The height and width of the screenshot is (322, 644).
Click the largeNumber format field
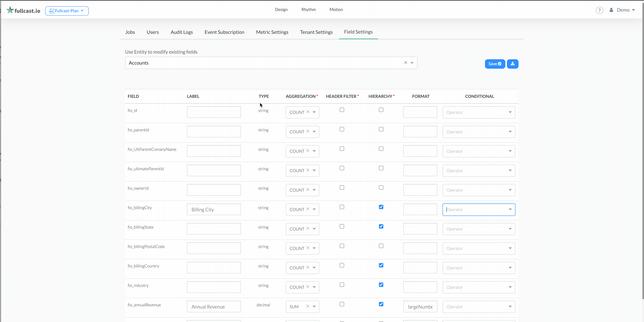click(420, 306)
